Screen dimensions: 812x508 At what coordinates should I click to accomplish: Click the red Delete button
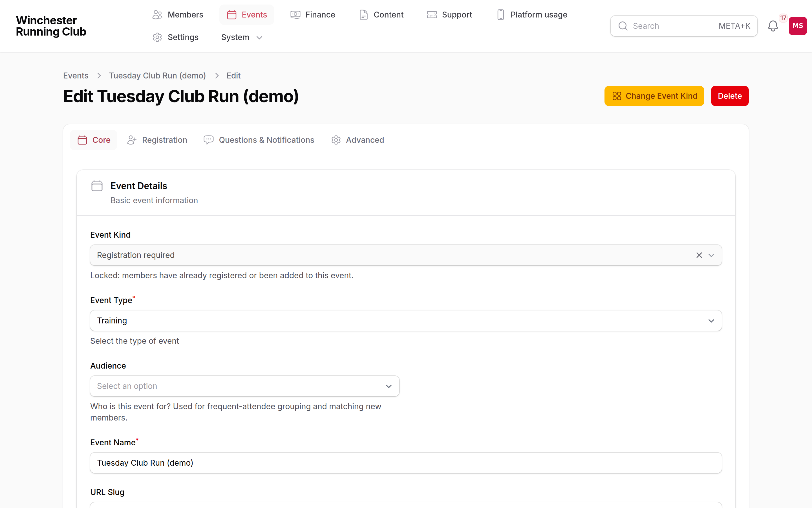click(729, 96)
